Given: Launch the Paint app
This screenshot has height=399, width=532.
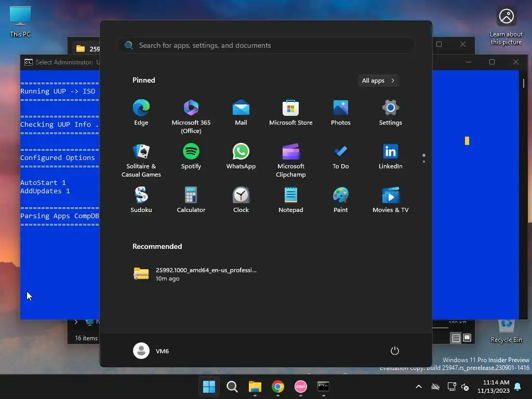Looking at the screenshot, I should pos(341,200).
